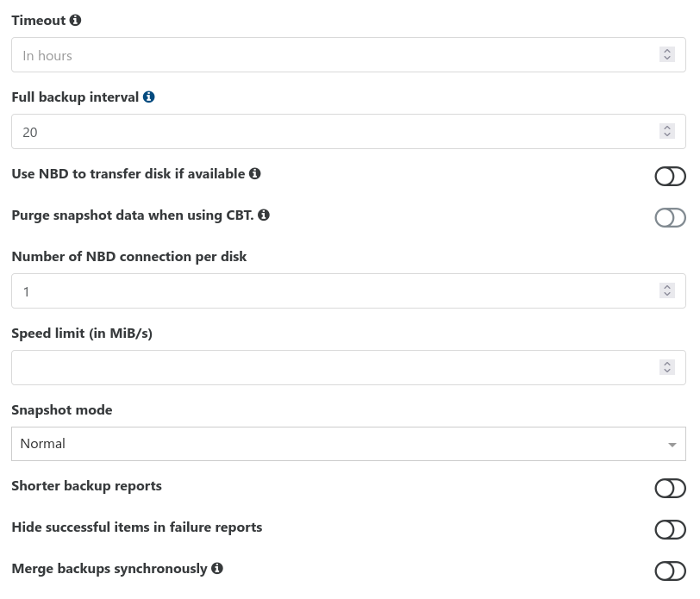Click info icon next to Purge snapshot data
The height and width of the screenshot is (599, 700).
[x=264, y=215]
